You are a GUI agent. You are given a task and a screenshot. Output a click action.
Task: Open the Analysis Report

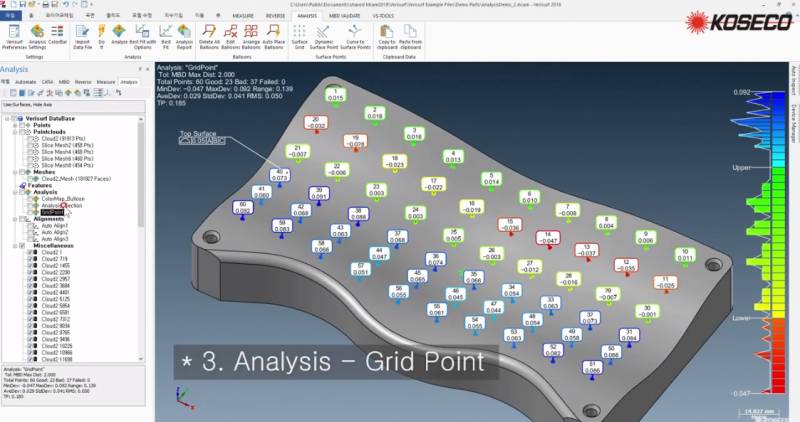184,33
